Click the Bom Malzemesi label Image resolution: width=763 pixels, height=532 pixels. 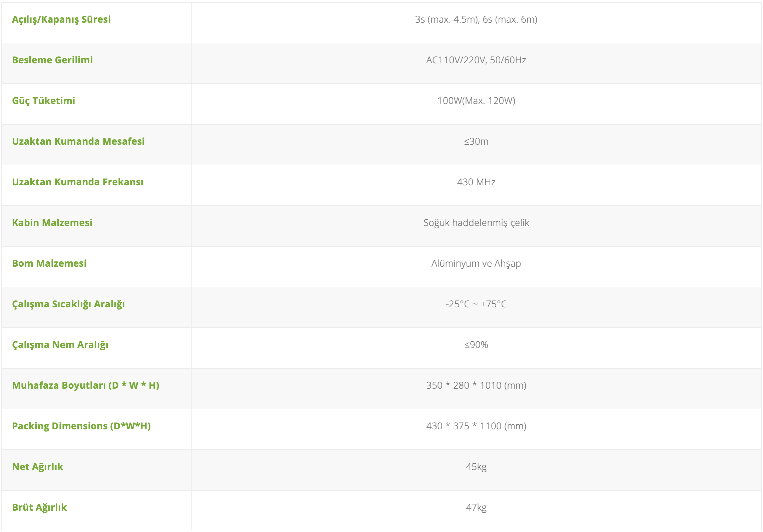(49, 263)
